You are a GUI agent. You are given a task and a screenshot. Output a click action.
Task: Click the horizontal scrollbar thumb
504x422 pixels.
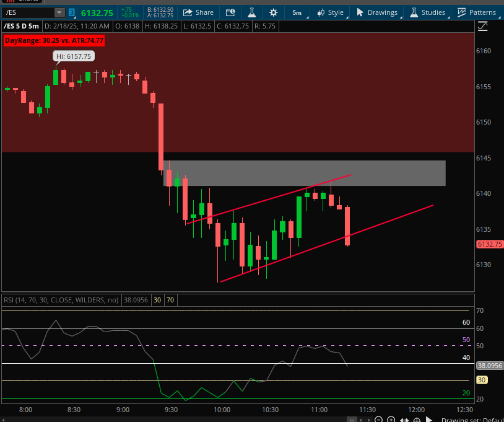(x=352, y=420)
